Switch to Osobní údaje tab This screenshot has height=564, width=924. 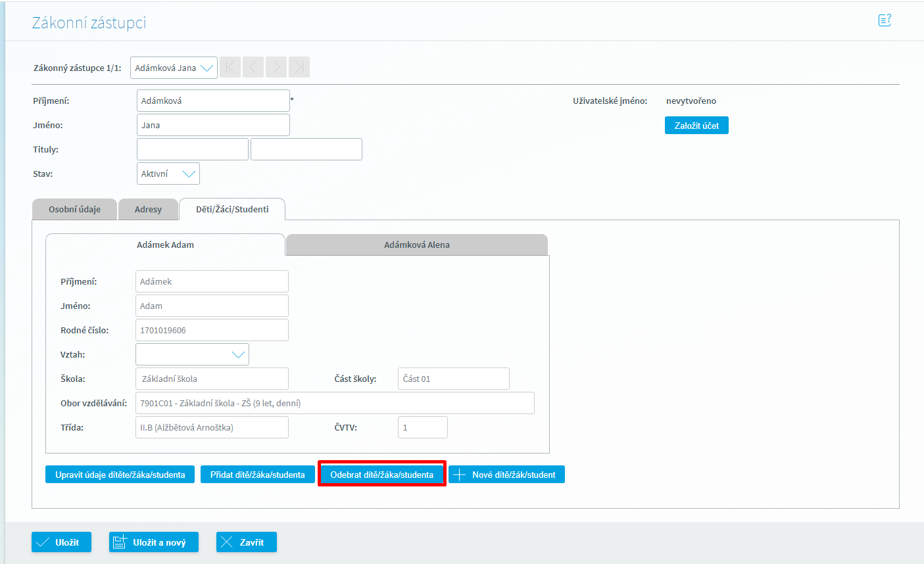(74, 210)
